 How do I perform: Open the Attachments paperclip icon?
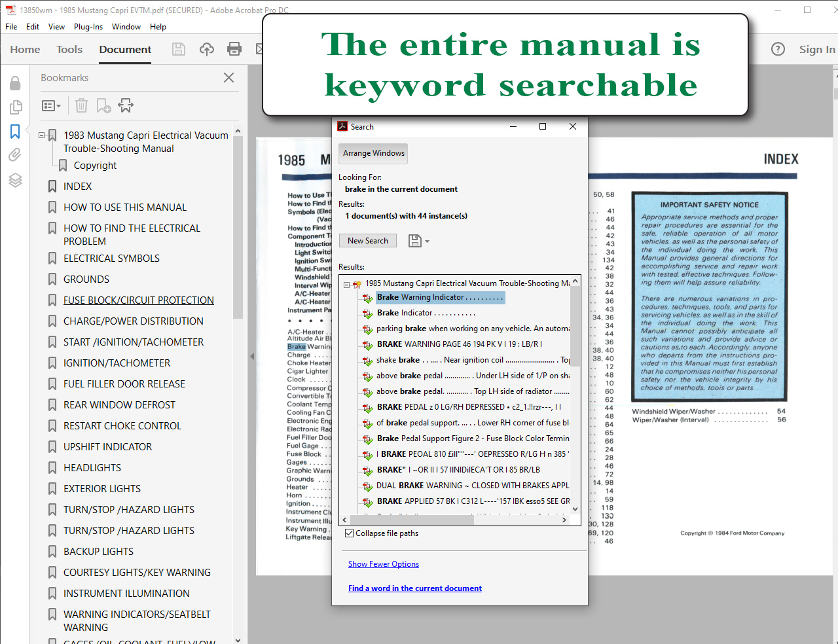(15, 155)
